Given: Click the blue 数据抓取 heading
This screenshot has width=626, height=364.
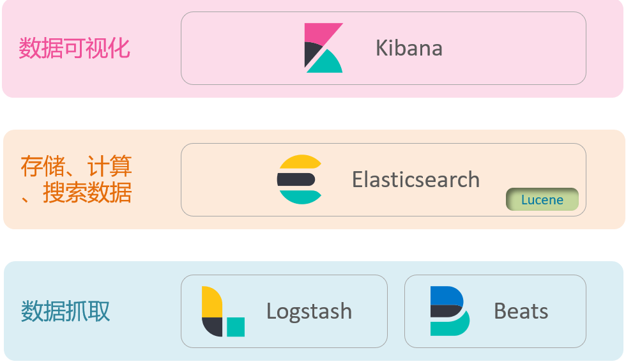Looking at the screenshot, I should (x=65, y=312).
